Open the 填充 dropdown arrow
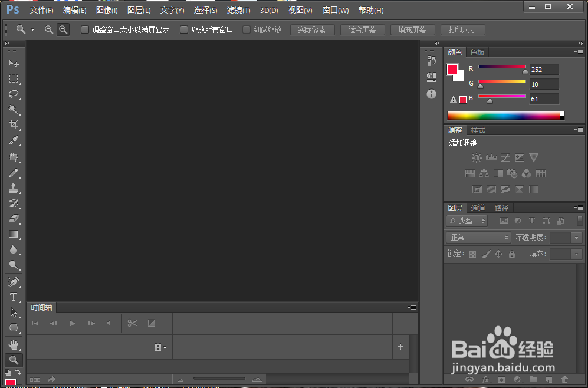Viewport: 588px width, 388px height. coord(576,254)
